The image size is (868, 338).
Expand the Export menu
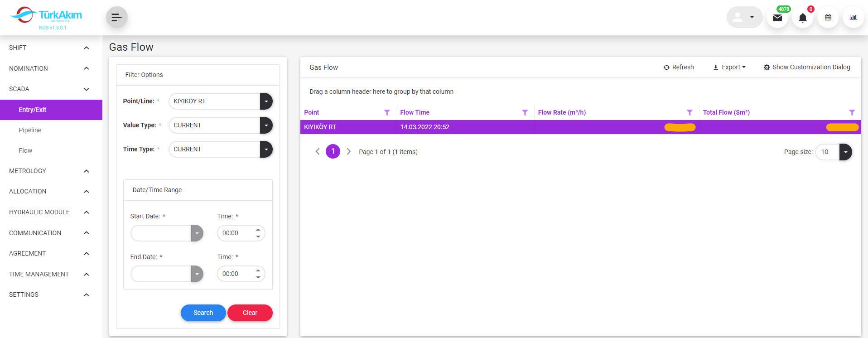(x=729, y=67)
